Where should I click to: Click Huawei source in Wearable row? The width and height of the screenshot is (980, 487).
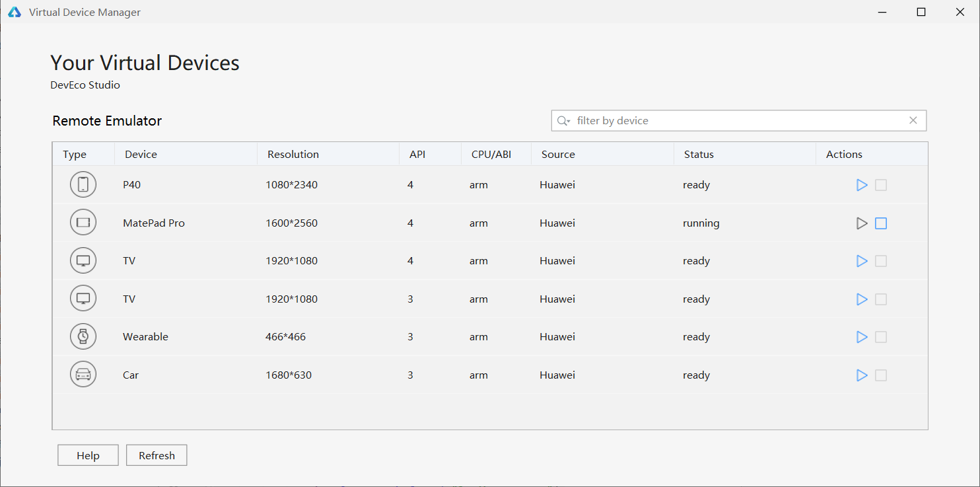point(557,337)
